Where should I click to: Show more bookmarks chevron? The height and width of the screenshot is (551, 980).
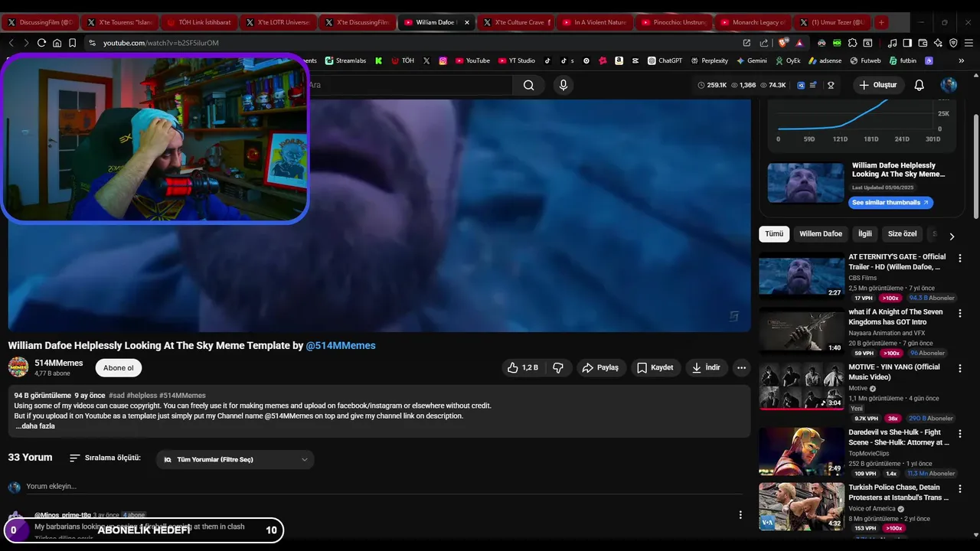tap(962, 60)
